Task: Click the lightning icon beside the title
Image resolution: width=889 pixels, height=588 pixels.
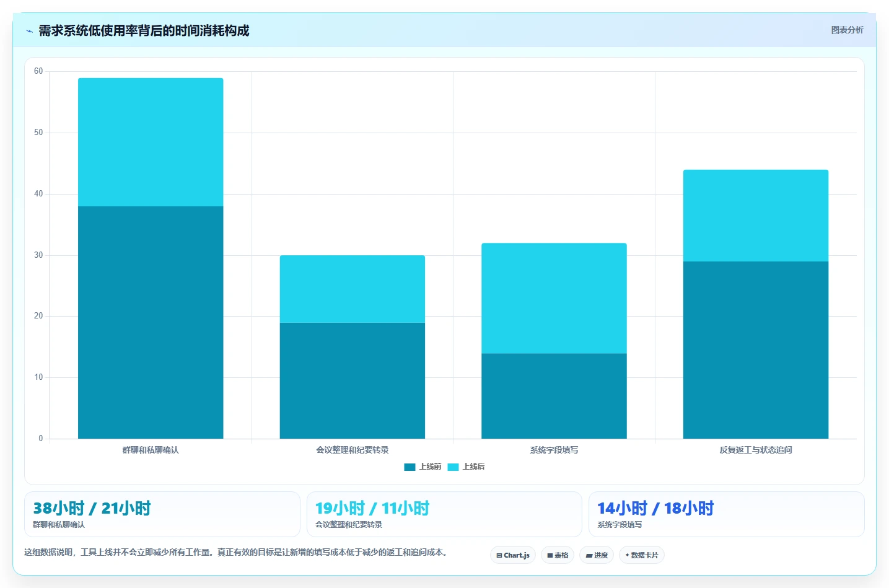Action: tap(29, 31)
